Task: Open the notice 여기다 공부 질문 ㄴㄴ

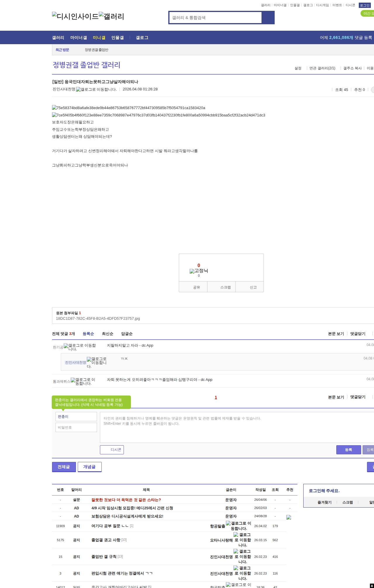Action: coord(110,526)
